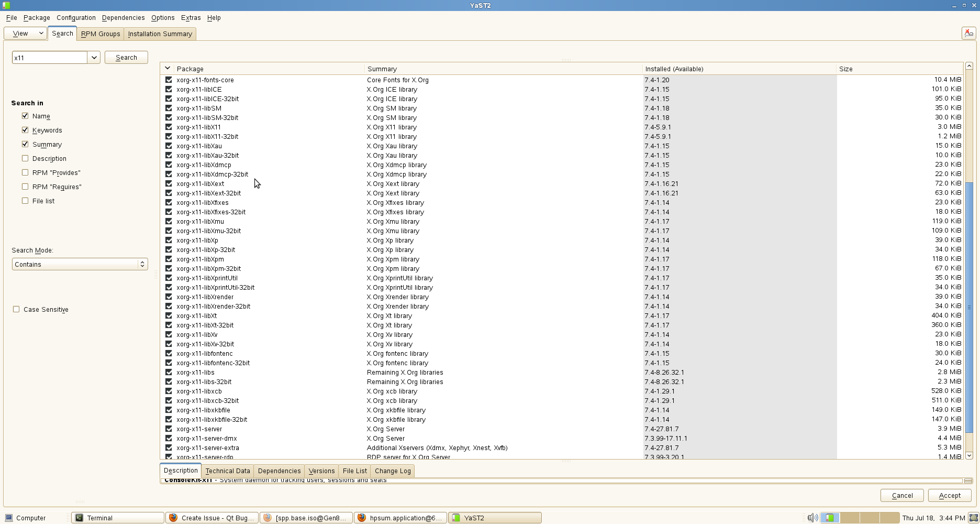Open the Dependencies menu

coord(123,17)
